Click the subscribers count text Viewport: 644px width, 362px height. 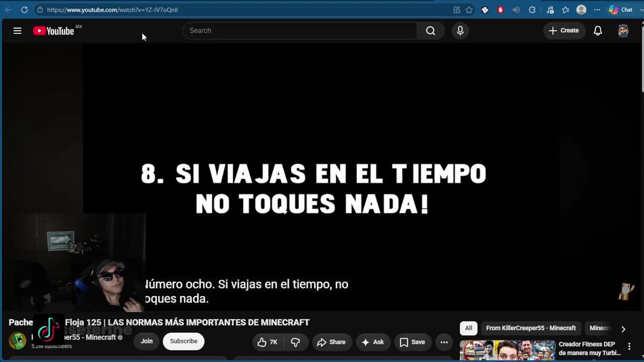(x=52, y=346)
